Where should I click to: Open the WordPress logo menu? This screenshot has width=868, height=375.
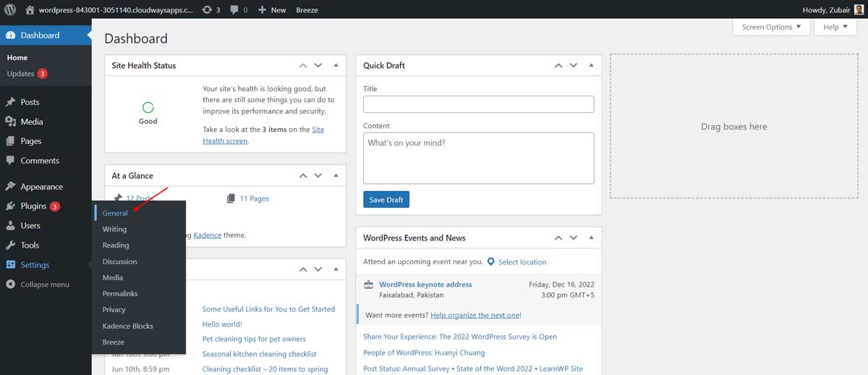10,9
